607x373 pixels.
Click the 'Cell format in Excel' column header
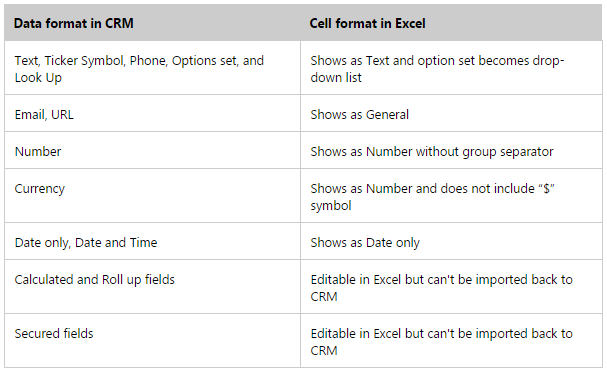coord(451,23)
